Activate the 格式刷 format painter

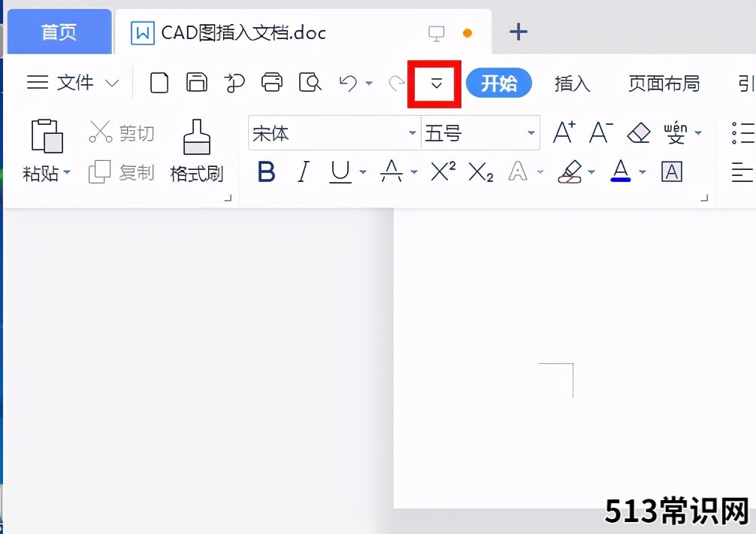[197, 151]
